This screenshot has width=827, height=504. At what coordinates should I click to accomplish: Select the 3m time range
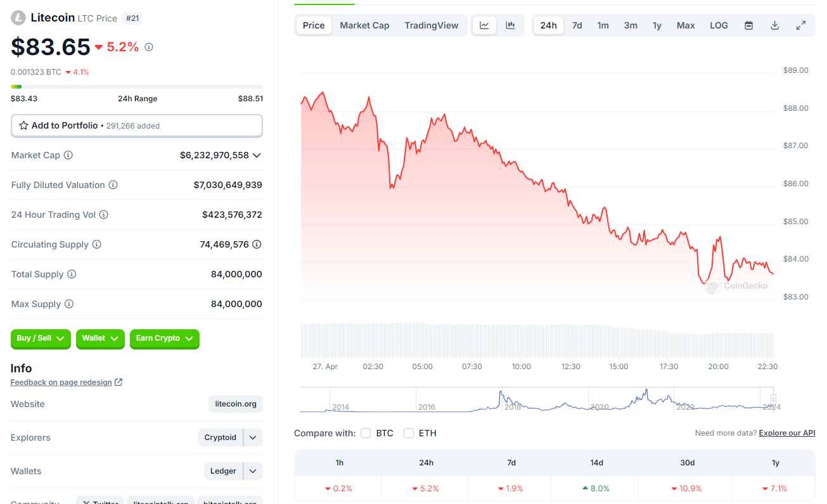pos(631,25)
